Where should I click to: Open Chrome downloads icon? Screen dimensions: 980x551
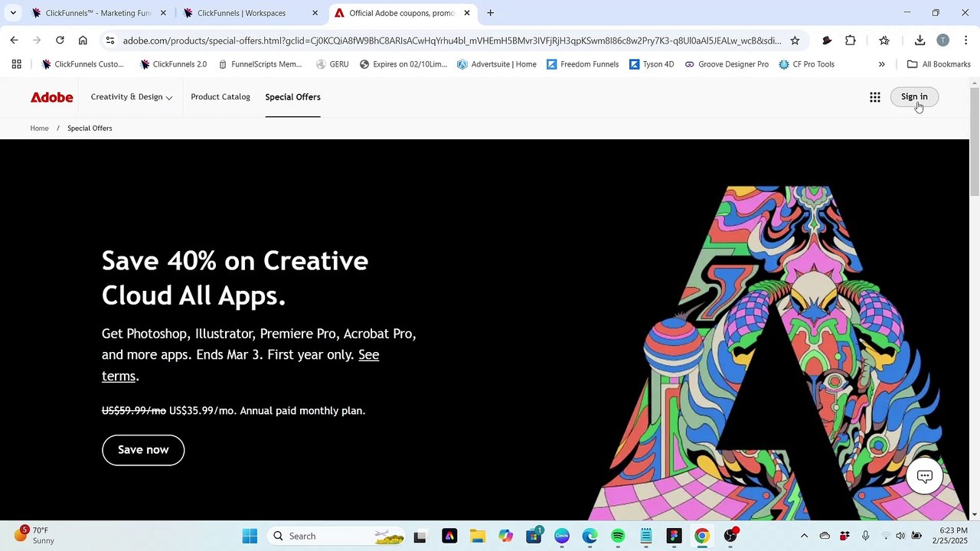[x=920, y=41]
